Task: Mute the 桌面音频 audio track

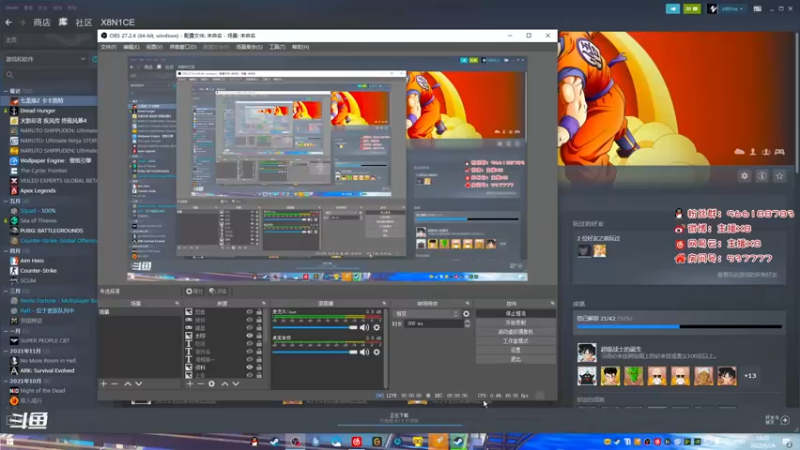Action: click(x=364, y=352)
